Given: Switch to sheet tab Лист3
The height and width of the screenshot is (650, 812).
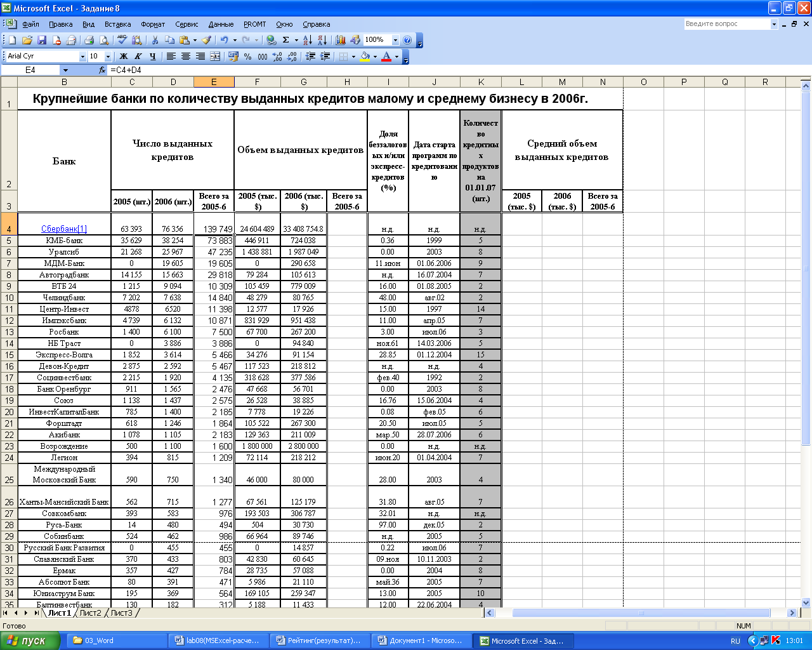Looking at the screenshot, I should (x=121, y=613).
